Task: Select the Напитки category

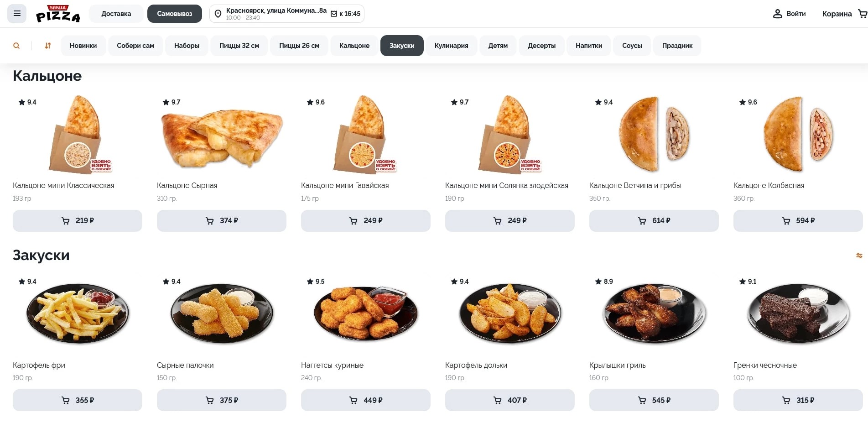Action: (x=588, y=46)
